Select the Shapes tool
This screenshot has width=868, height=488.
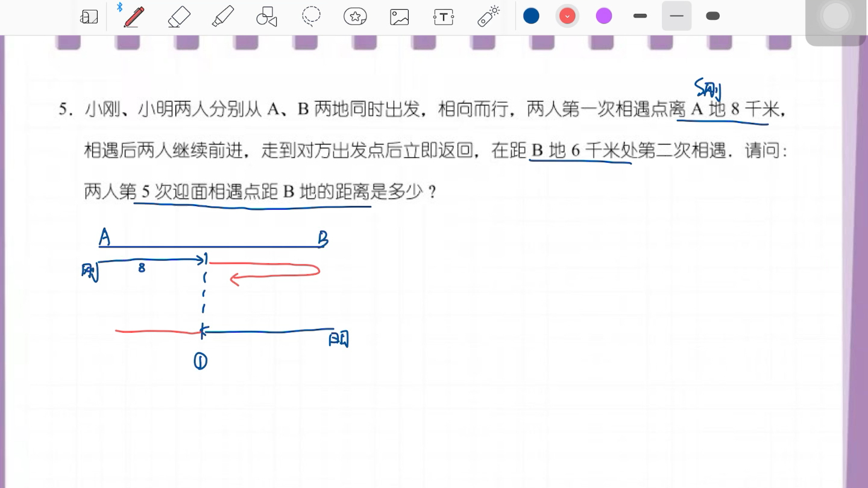tap(266, 17)
